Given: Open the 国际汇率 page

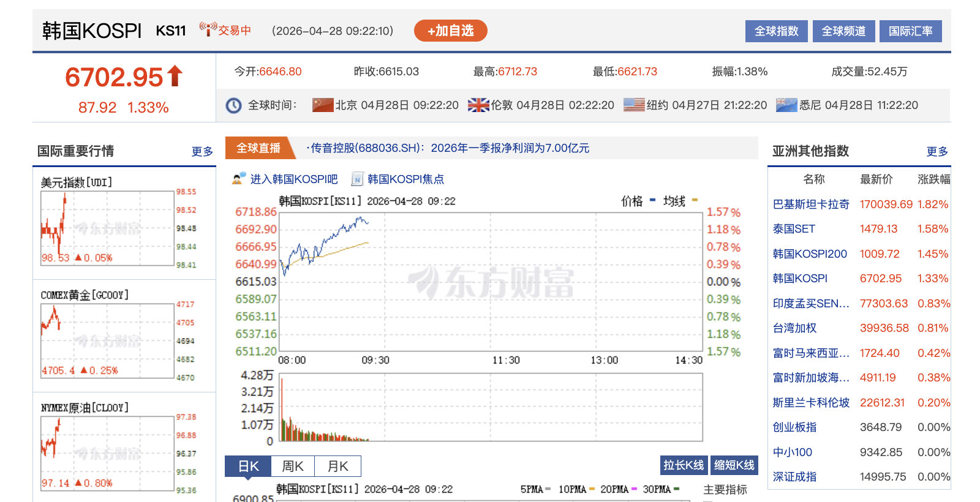Looking at the screenshot, I should pos(911,31).
